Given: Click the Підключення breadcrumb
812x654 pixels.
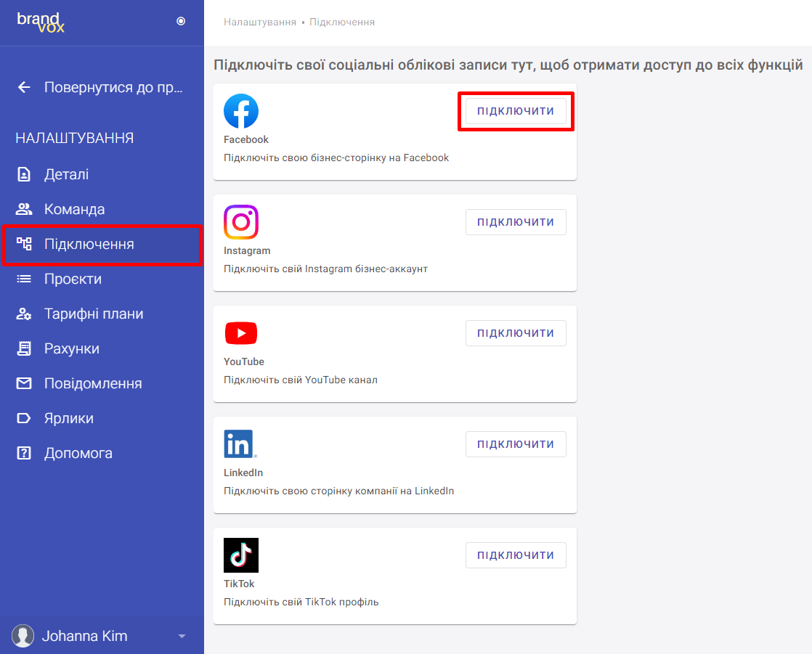Looking at the screenshot, I should point(342,23).
